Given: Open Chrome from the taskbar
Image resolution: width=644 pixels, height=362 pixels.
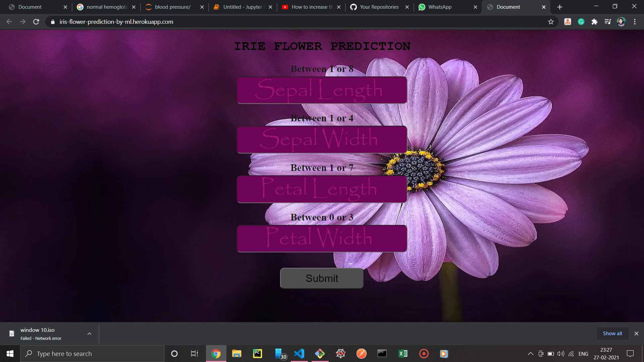Looking at the screenshot, I should pos(216,354).
